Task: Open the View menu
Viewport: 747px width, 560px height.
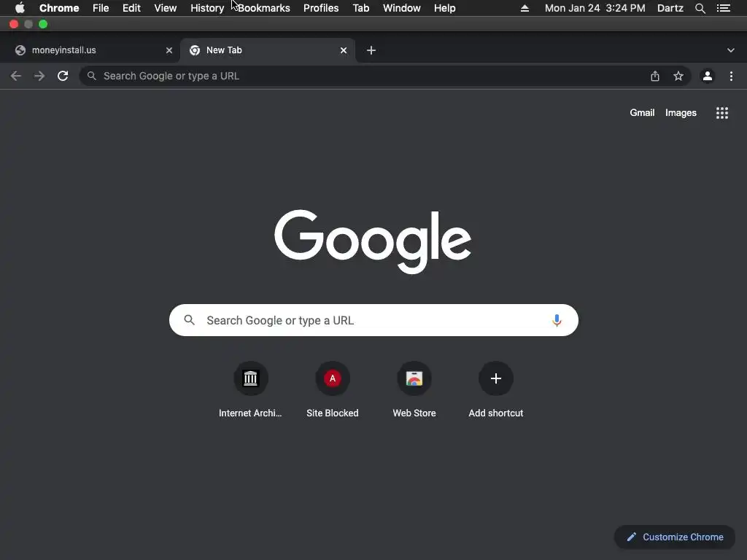Action: pyautogui.click(x=166, y=8)
